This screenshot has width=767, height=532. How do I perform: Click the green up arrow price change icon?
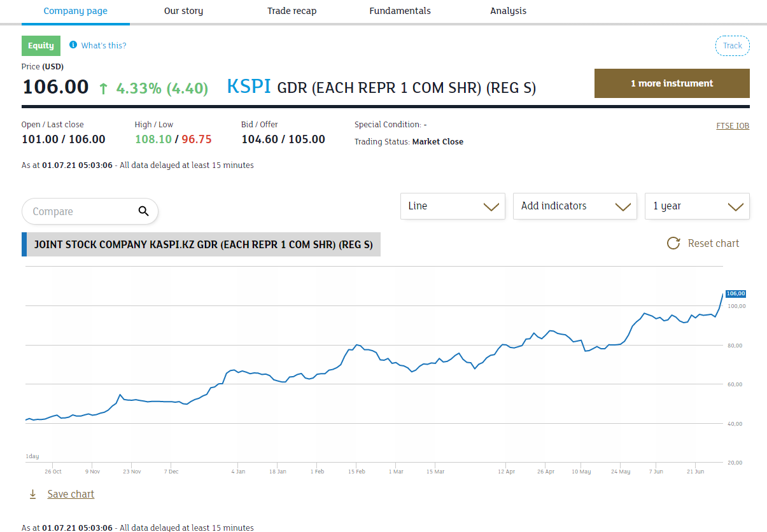pos(103,88)
